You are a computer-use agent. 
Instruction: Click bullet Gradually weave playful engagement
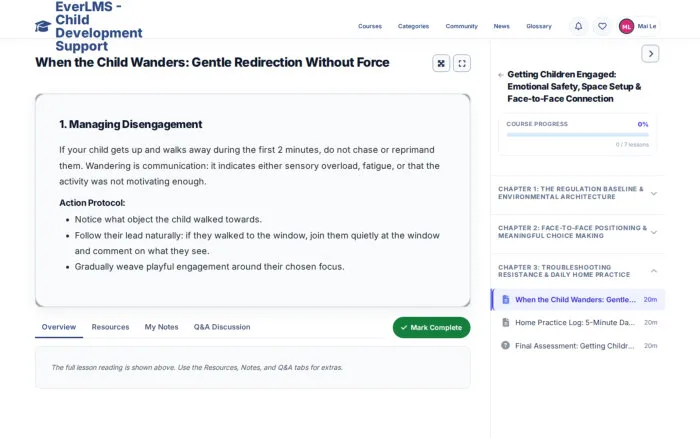tap(209, 267)
